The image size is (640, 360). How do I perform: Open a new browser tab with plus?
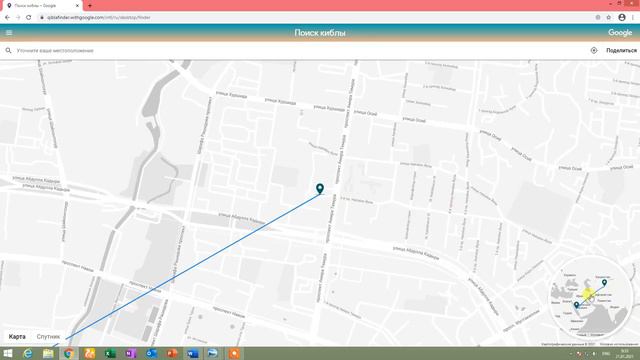[90, 6]
